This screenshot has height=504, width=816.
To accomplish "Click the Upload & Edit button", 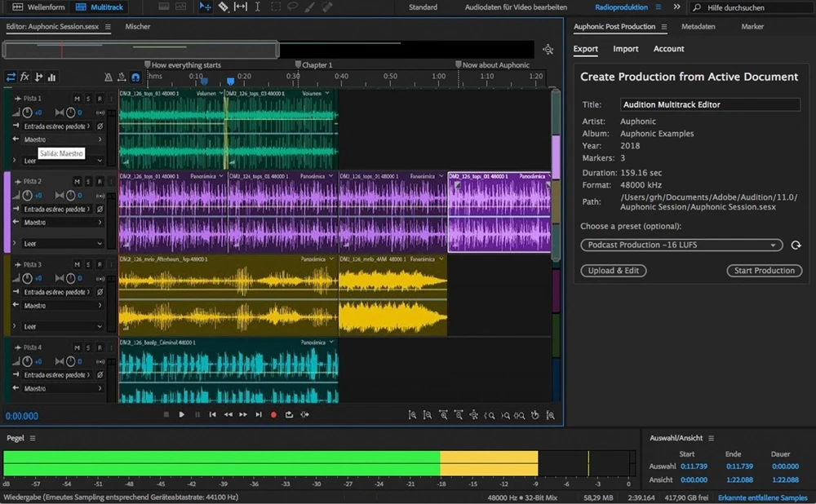I will tap(614, 271).
